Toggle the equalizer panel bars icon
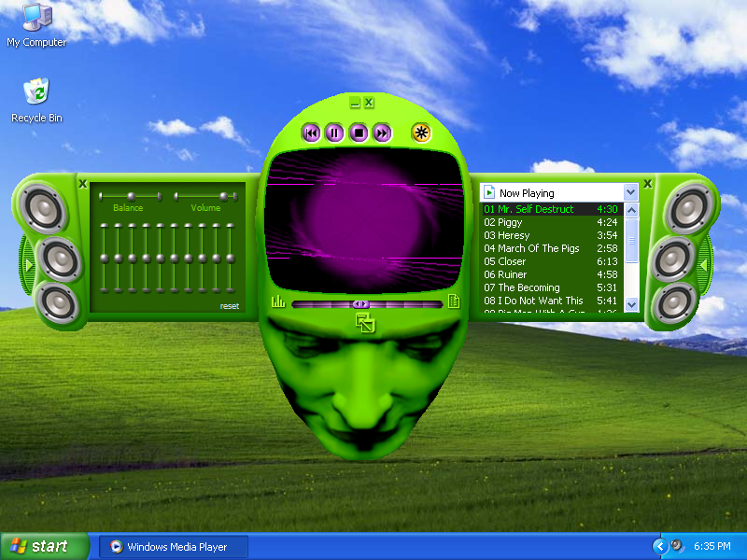 pos(278,301)
